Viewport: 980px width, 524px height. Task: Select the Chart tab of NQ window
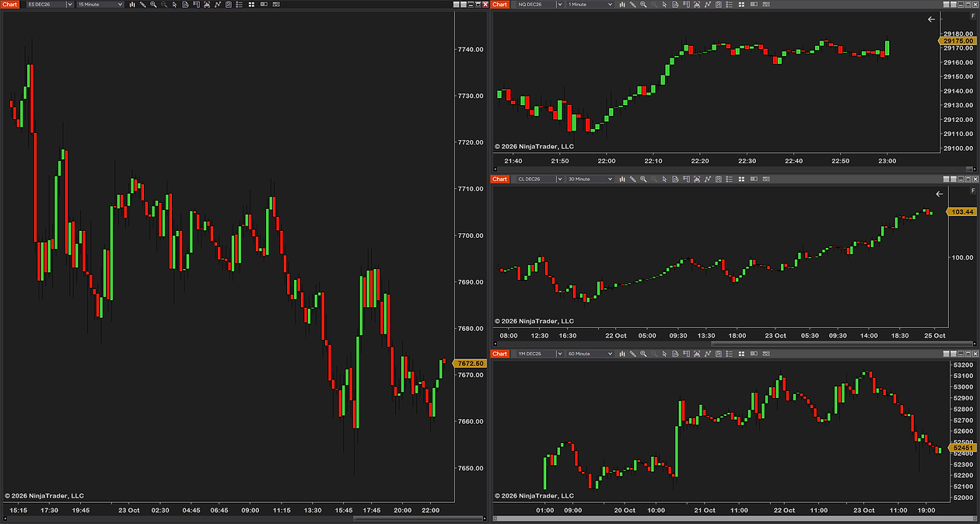(500, 5)
